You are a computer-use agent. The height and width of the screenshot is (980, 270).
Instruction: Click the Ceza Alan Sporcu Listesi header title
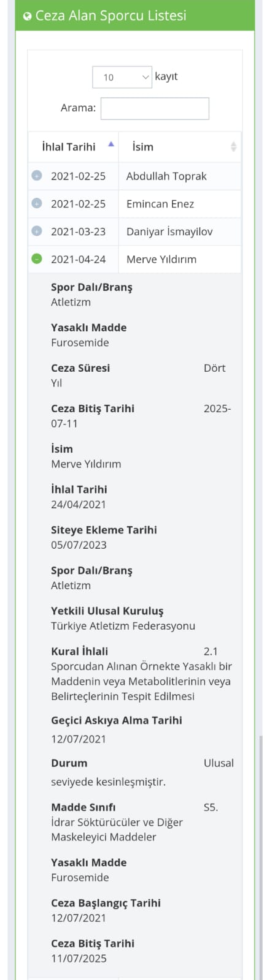pyautogui.click(x=110, y=16)
